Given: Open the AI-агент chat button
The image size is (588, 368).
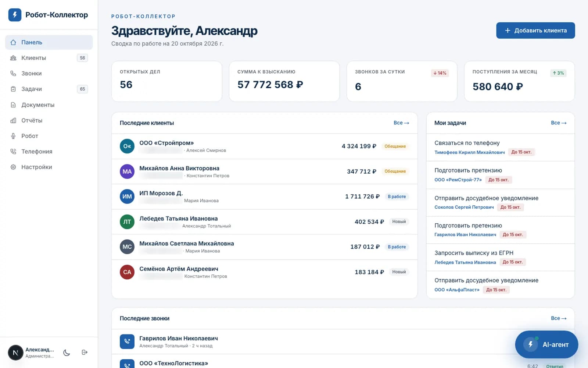Looking at the screenshot, I should (x=546, y=344).
